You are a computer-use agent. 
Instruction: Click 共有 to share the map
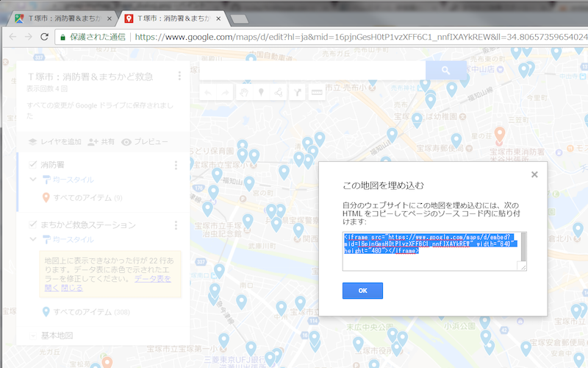pos(101,141)
